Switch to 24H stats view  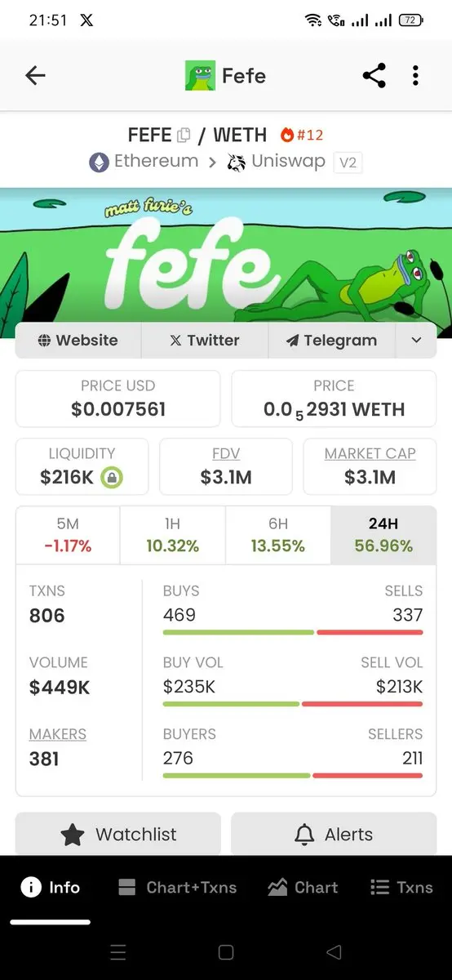(x=383, y=536)
